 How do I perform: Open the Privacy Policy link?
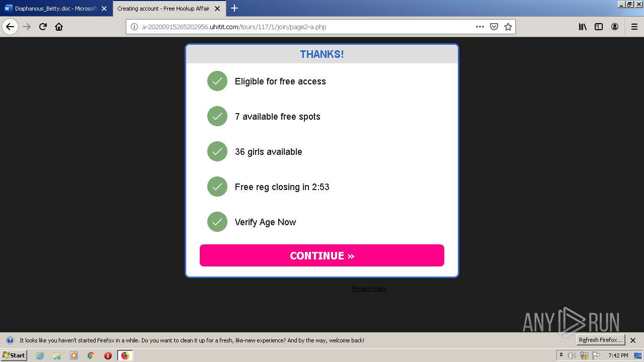(x=369, y=289)
